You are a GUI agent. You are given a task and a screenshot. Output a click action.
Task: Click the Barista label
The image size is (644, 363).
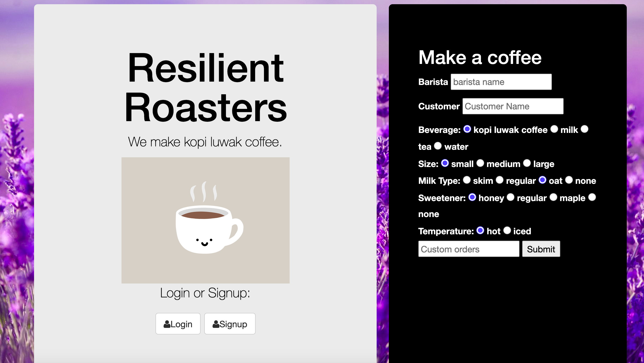click(x=433, y=82)
